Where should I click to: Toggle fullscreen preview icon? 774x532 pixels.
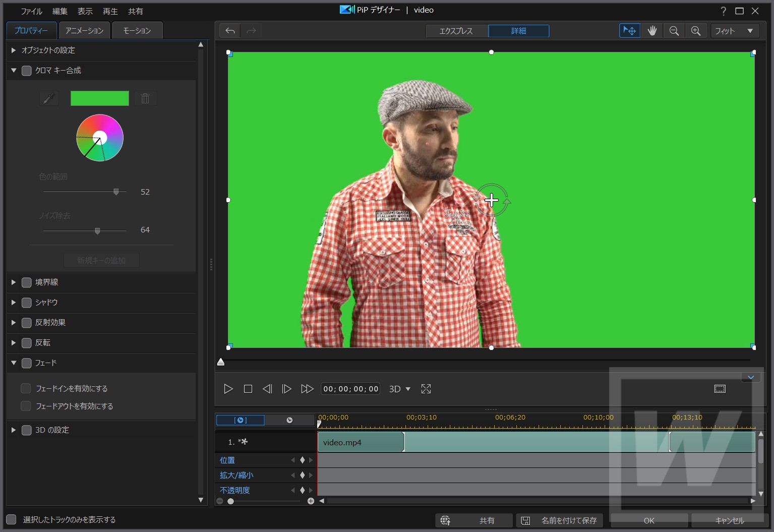[x=426, y=389]
